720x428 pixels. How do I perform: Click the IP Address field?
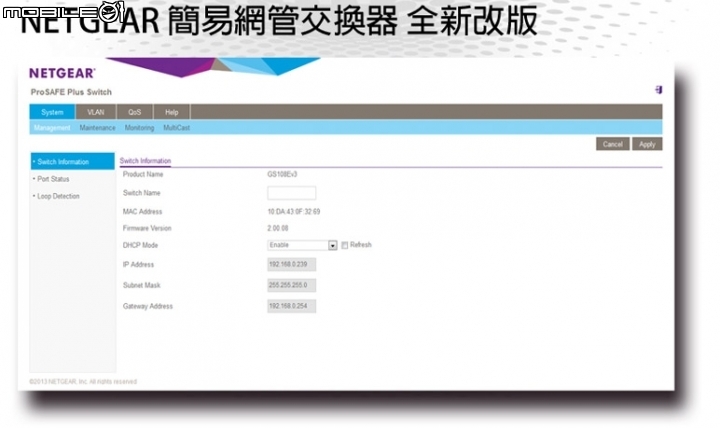pyautogui.click(x=292, y=265)
